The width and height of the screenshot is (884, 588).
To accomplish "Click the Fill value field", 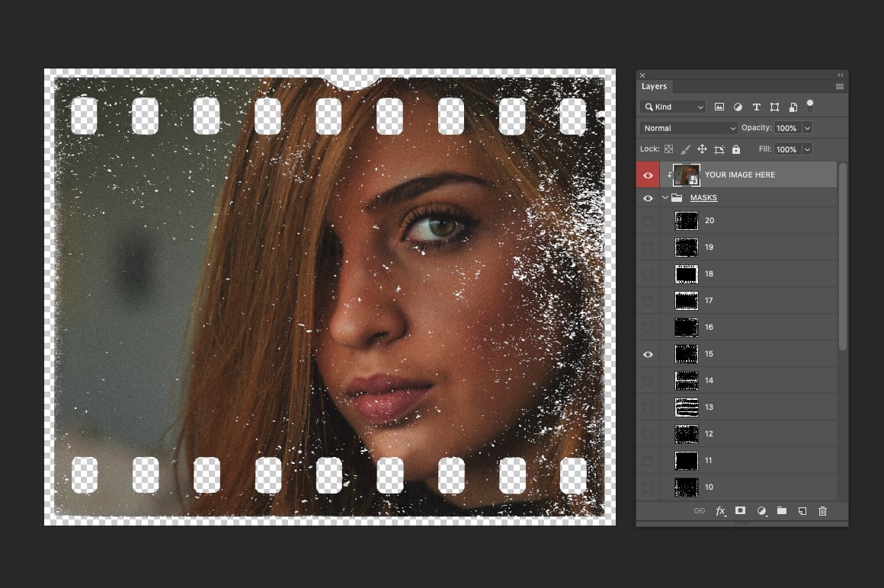I will click(787, 149).
